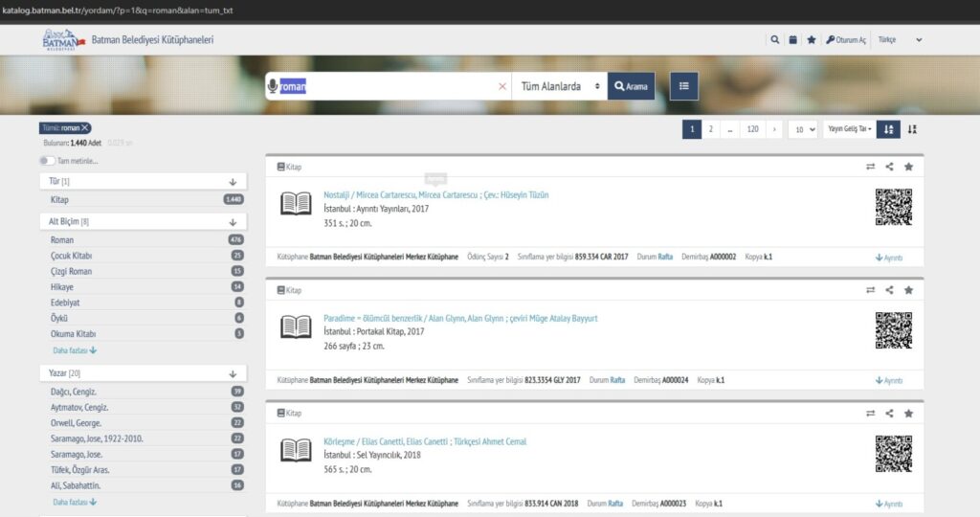Share the Nostalji record
The width and height of the screenshot is (980, 517).
(889, 167)
